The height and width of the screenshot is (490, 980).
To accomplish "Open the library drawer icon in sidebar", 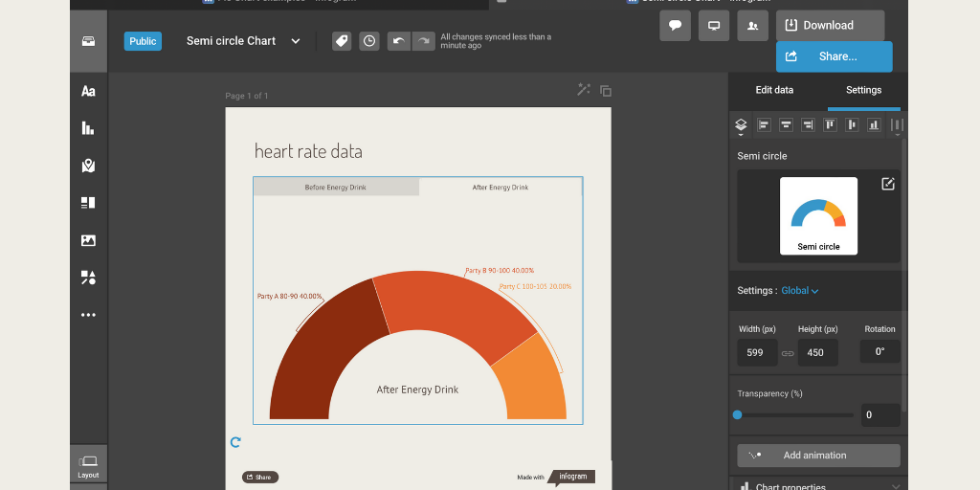I will (x=88, y=41).
